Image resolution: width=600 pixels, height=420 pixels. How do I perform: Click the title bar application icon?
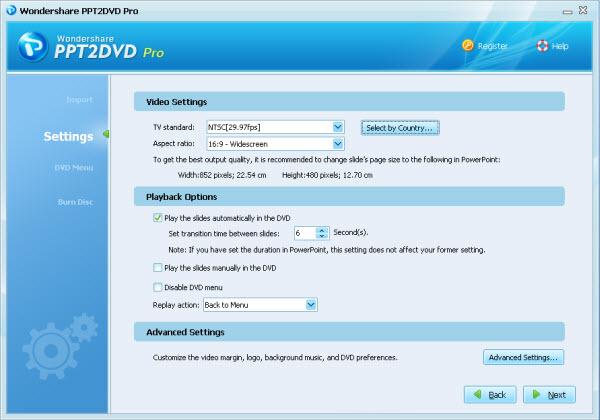pos(11,10)
